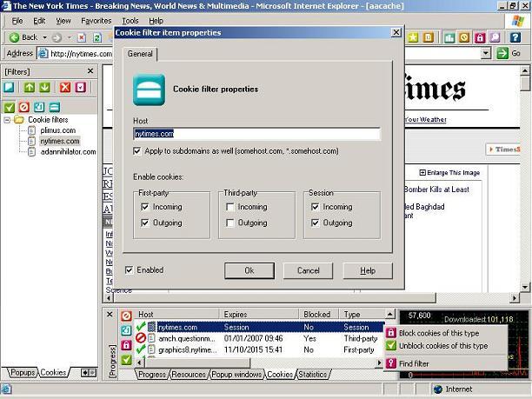Choose Find filter from context menu
This screenshot has height=399, width=532.
click(x=414, y=363)
